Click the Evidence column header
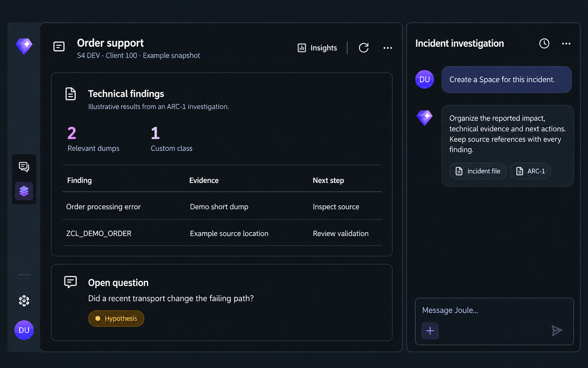 pos(204,180)
